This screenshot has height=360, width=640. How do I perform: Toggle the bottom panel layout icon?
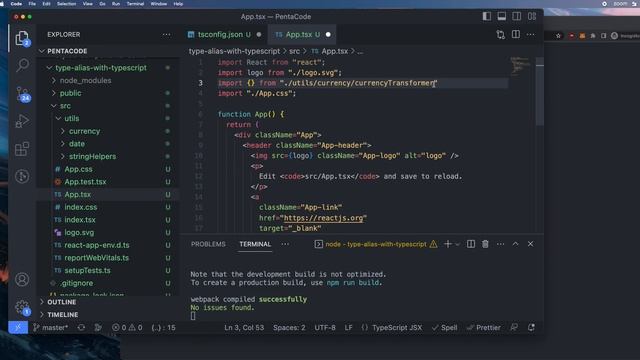pyautogui.click(x=502, y=16)
